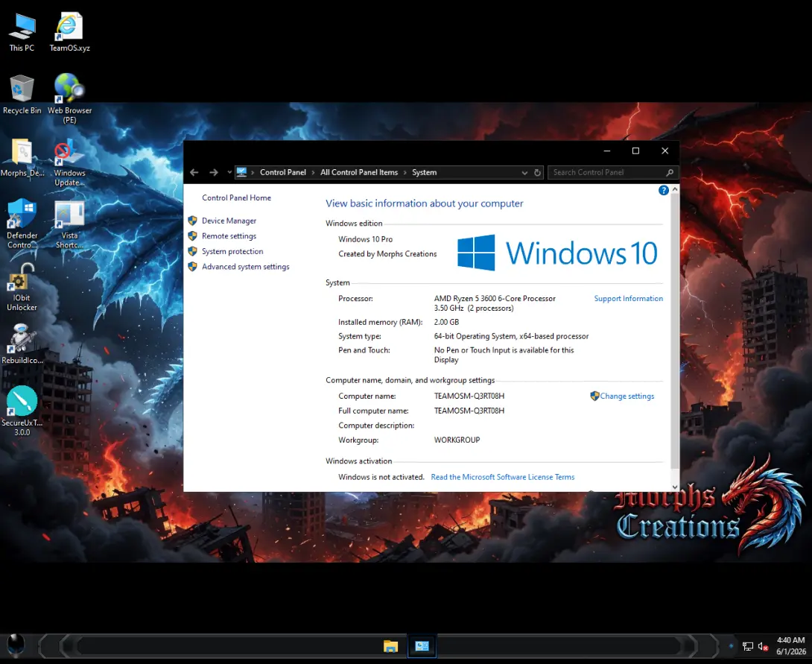Select the Morphs_De... folder icon
812x664 pixels.
tap(22, 158)
